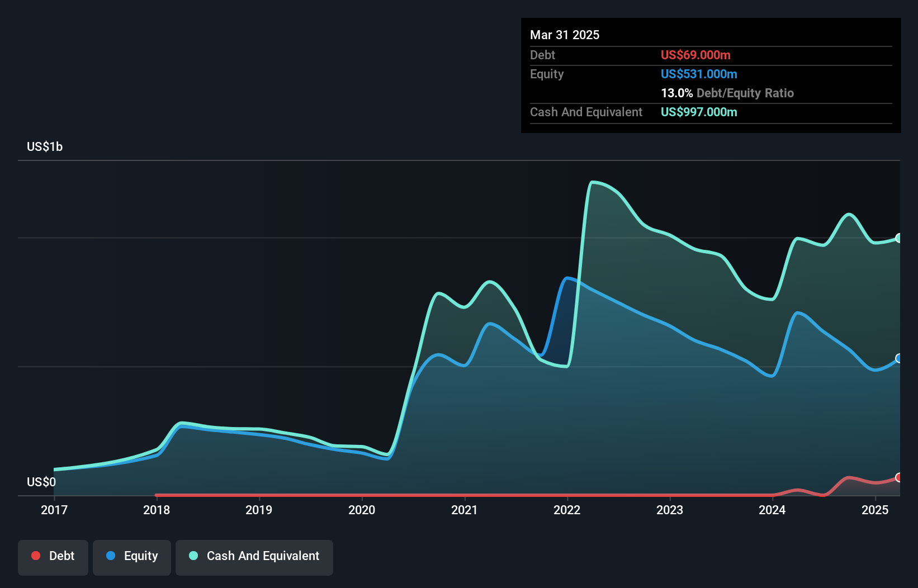Click the red Debt endpoint marker

[x=899, y=477]
